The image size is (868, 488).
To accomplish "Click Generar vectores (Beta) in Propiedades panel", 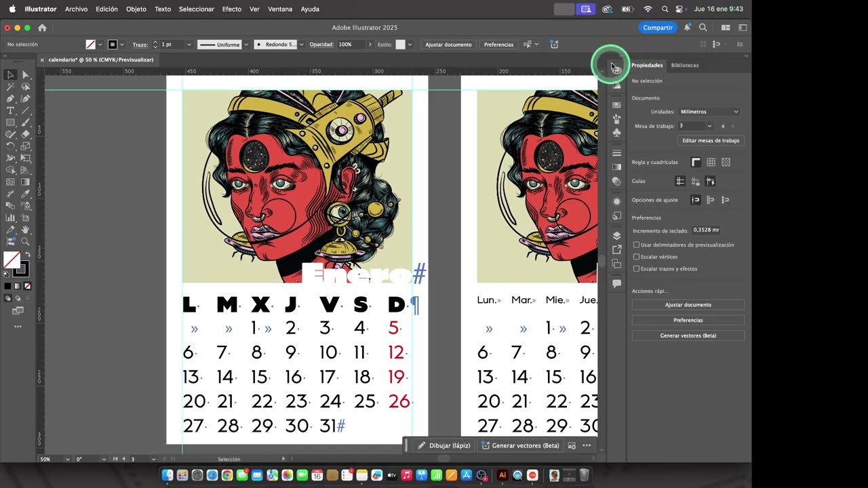I will (x=688, y=335).
